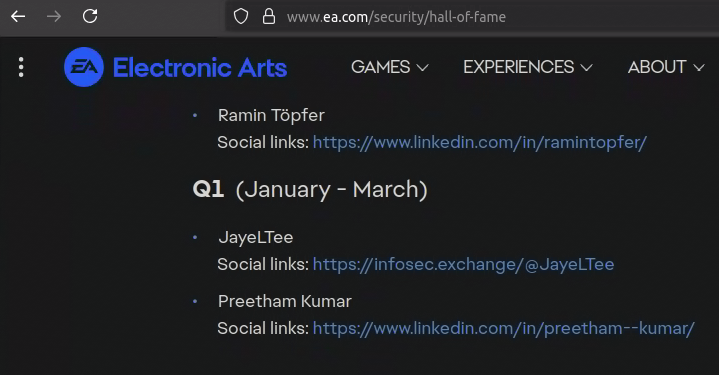Expand the ABOUT menu chevron
The height and width of the screenshot is (375, 719).
pos(698,68)
